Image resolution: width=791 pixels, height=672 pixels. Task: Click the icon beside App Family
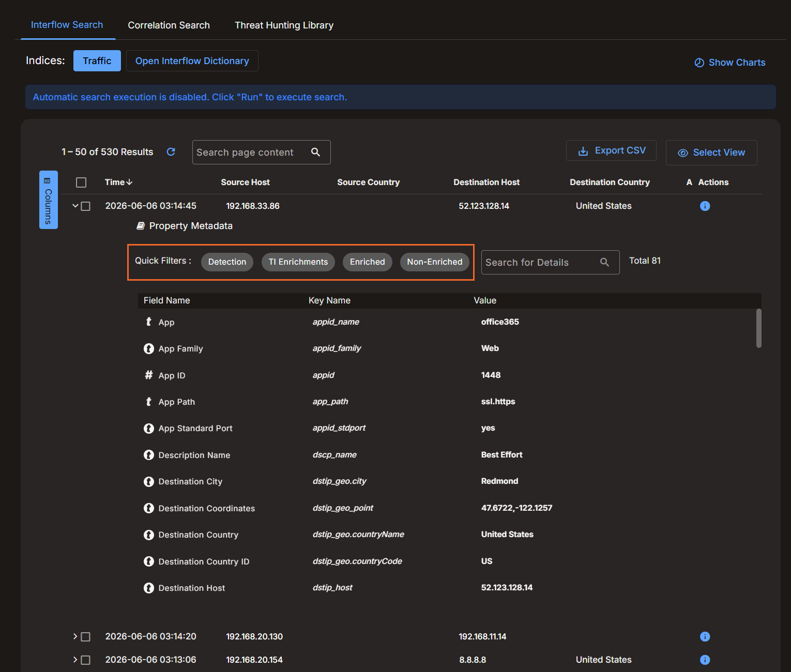(149, 348)
